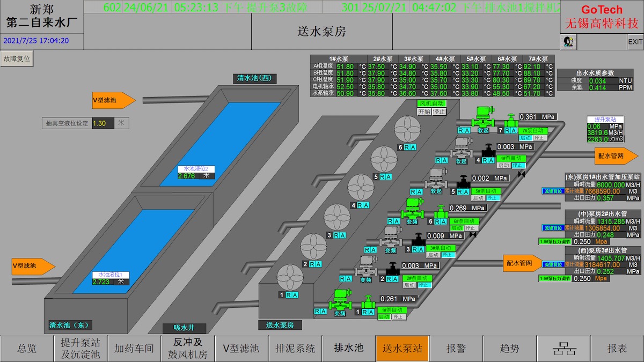
Task: Toggle 7#泵自动 mode
Action: click(532, 131)
